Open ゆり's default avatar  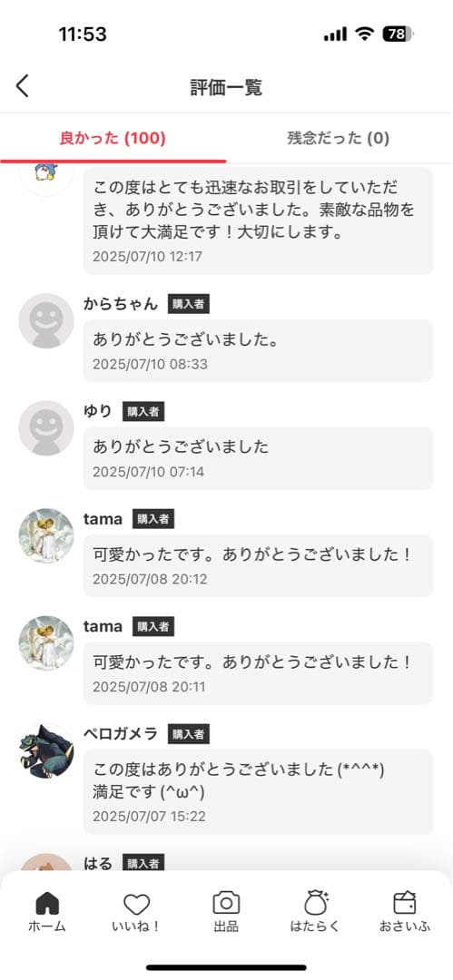[x=46, y=428]
